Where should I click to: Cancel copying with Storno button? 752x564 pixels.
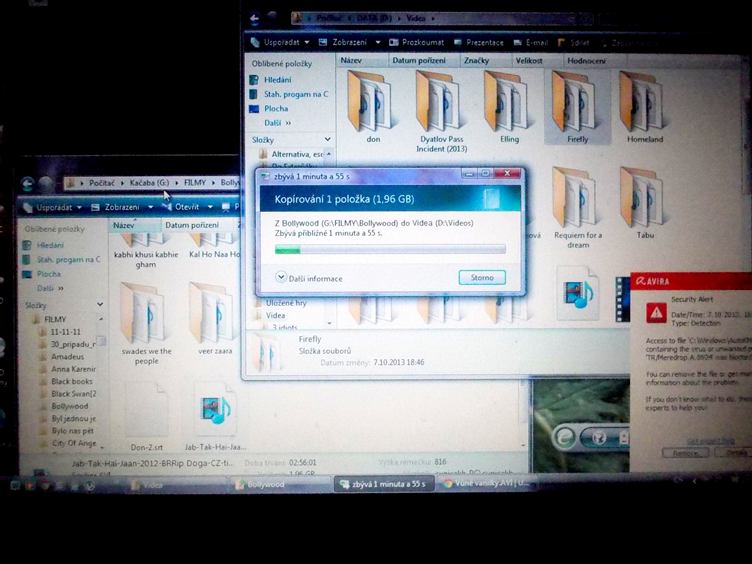[482, 277]
